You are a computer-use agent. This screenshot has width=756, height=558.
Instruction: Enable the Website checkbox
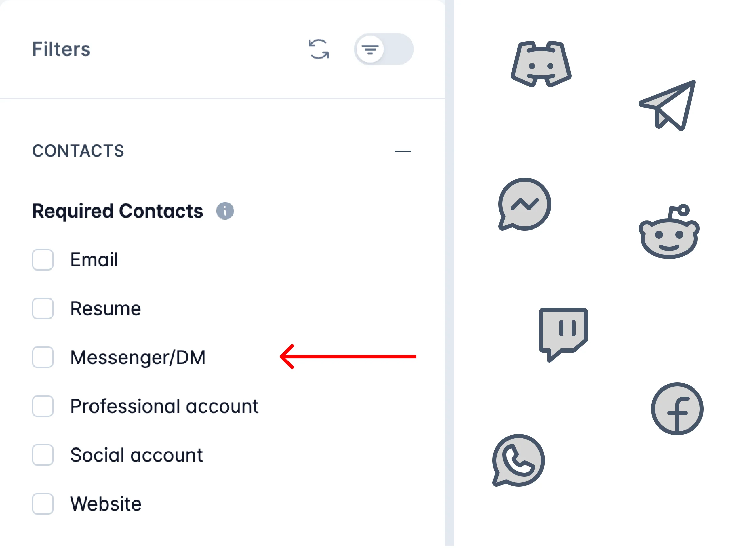(x=43, y=504)
